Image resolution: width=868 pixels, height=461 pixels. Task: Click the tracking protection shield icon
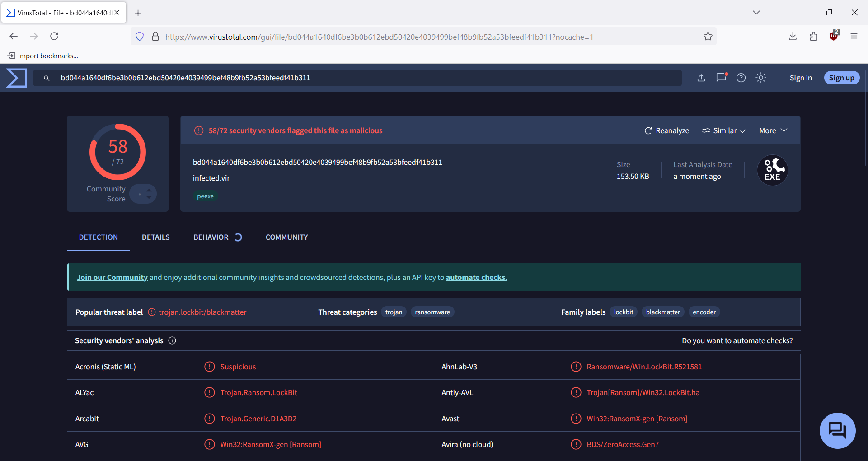[x=140, y=37]
